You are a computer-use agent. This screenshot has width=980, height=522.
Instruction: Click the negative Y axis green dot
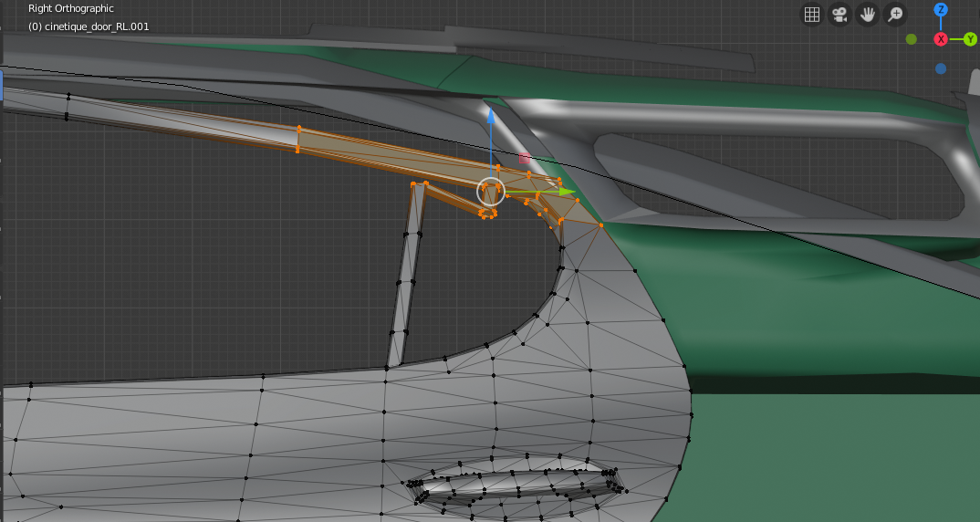[x=912, y=39]
